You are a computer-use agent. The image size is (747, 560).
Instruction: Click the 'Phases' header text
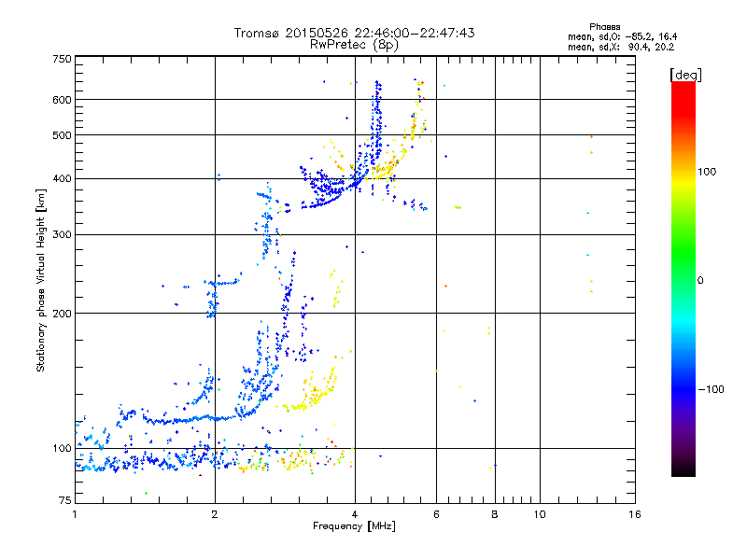[x=604, y=27]
